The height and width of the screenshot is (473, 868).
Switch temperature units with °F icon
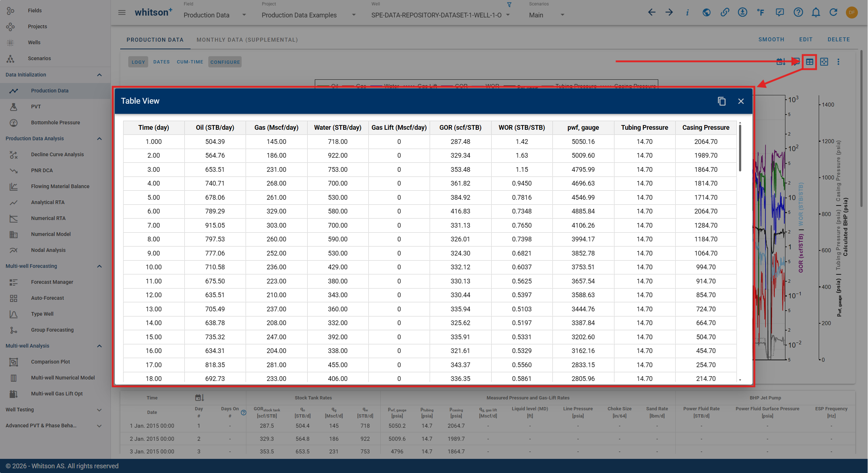760,13
